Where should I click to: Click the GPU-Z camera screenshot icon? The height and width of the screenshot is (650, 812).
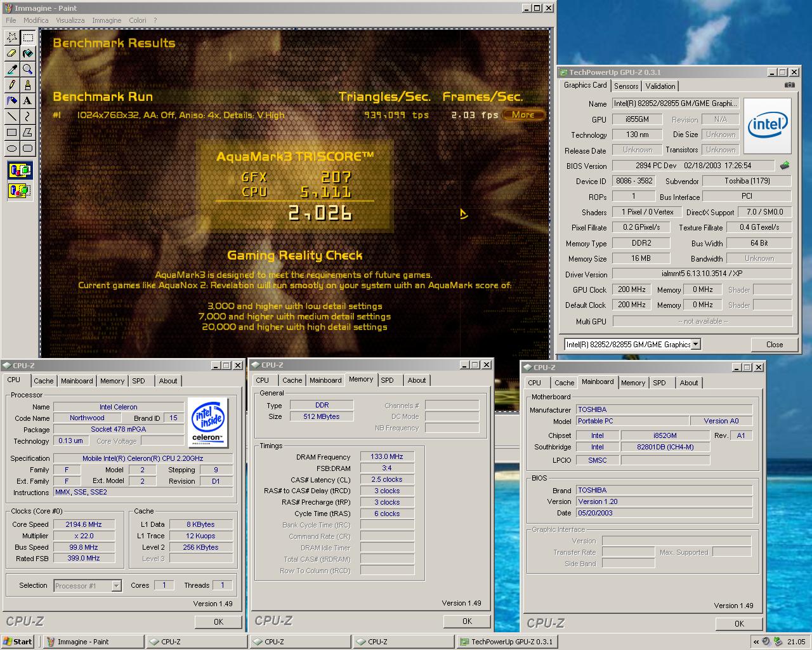tap(789, 85)
